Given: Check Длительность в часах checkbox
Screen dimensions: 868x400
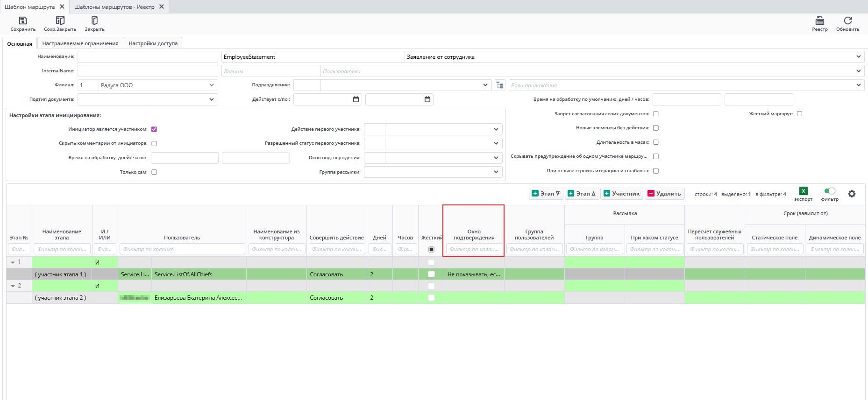Looking at the screenshot, I should [x=656, y=142].
